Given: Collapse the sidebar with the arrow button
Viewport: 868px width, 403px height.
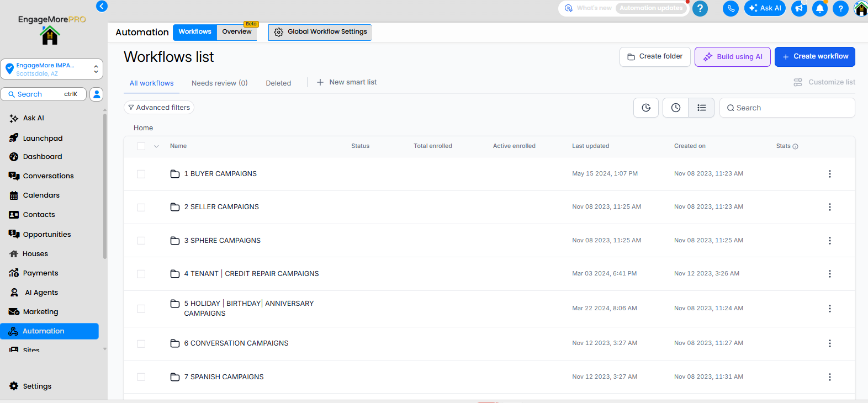Looking at the screenshot, I should click(x=102, y=6).
